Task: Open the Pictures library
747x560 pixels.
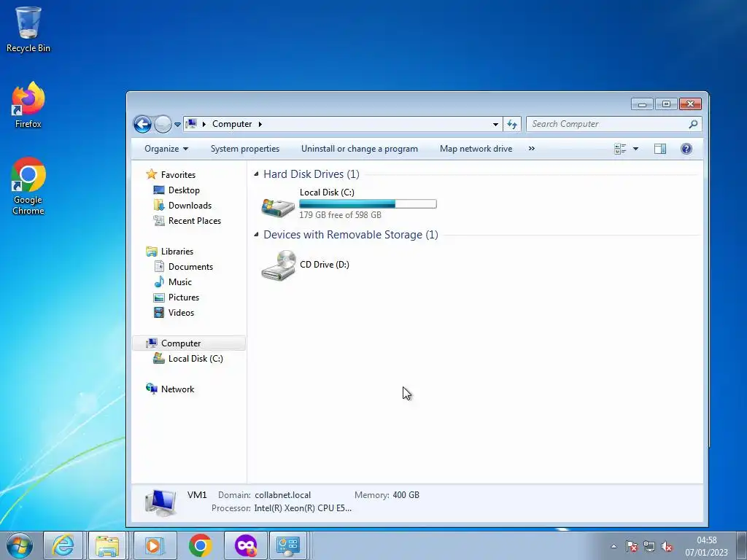Action: point(183,297)
